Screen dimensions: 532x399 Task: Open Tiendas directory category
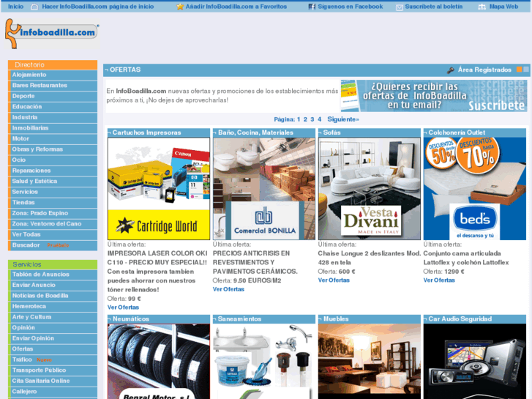(53, 202)
